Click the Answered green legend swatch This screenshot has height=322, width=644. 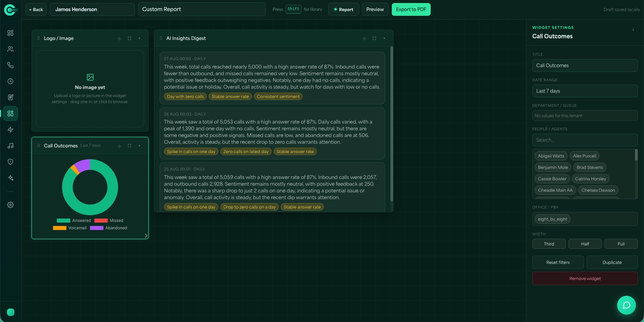tap(63, 221)
